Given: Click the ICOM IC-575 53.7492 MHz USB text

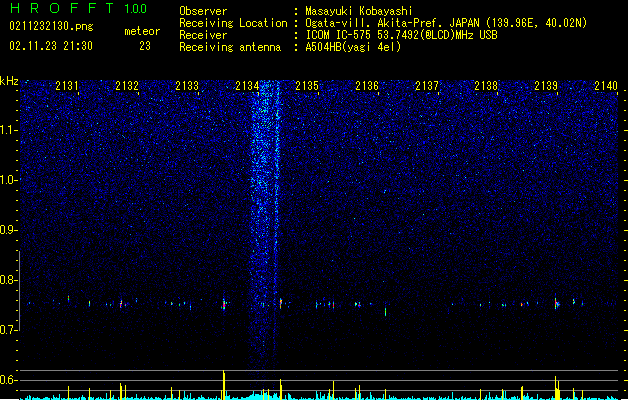Looking at the screenshot, I should coord(402,35).
